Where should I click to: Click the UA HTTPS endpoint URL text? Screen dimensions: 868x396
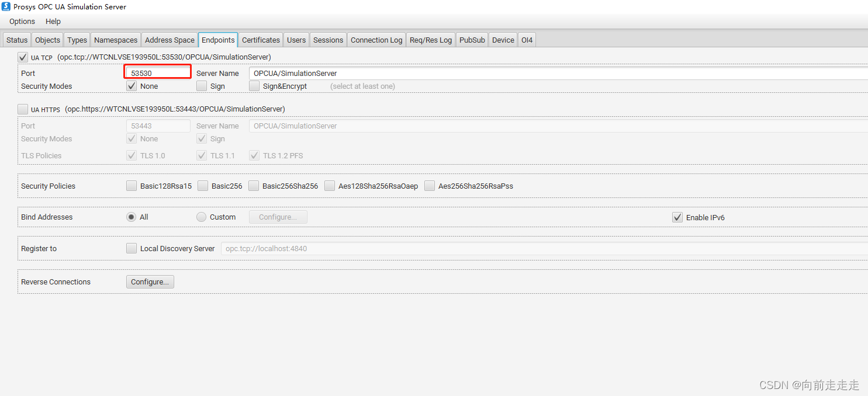click(175, 109)
